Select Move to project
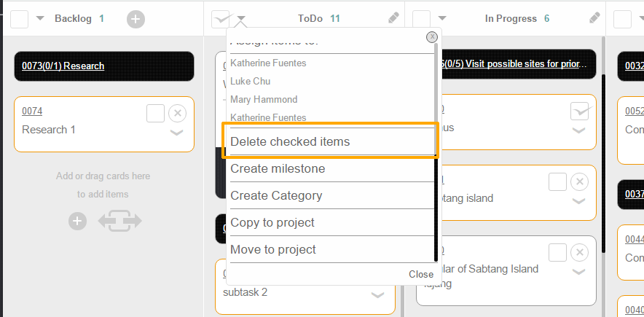Image resolution: width=644 pixels, height=317 pixels. click(x=331, y=250)
